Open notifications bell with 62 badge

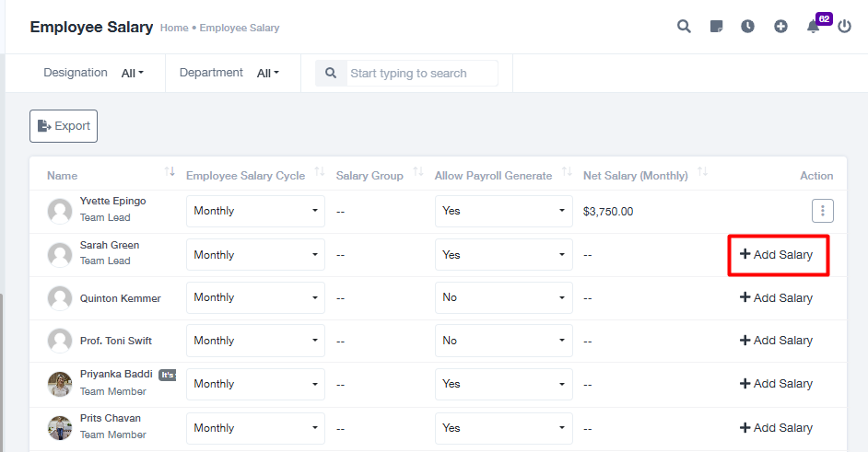point(814,27)
